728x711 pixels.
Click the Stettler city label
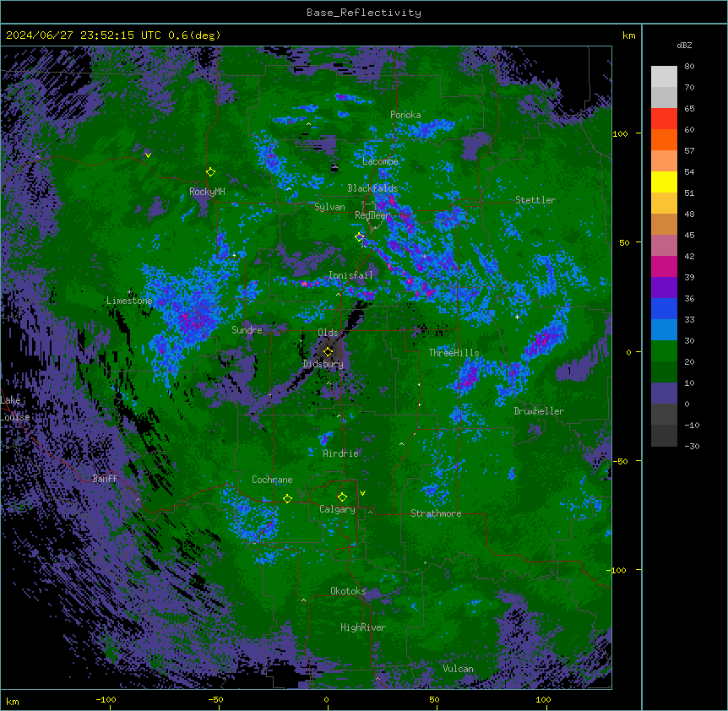tap(535, 200)
